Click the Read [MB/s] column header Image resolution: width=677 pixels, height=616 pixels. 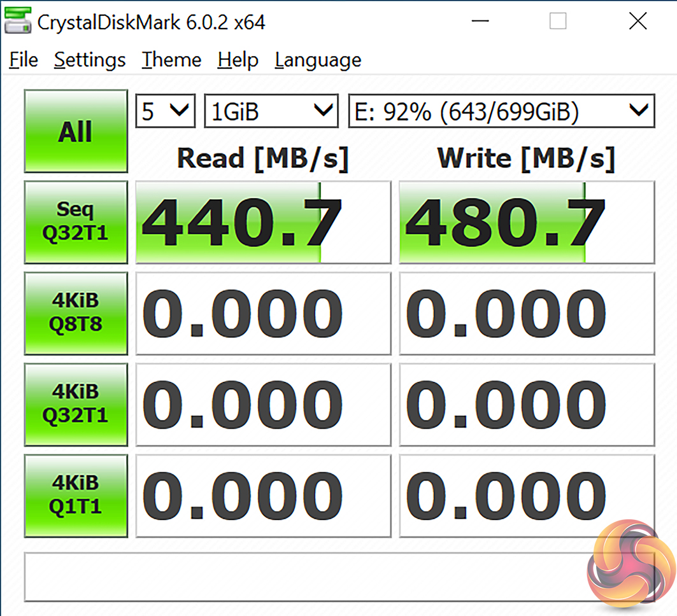pos(263,158)
